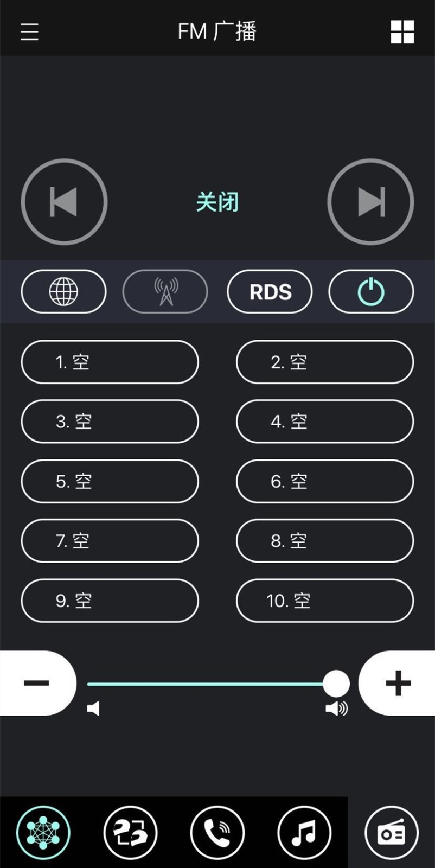Click the volume slider handle
Viewport: 435px width, 868px height.
[x=336, y=684]
